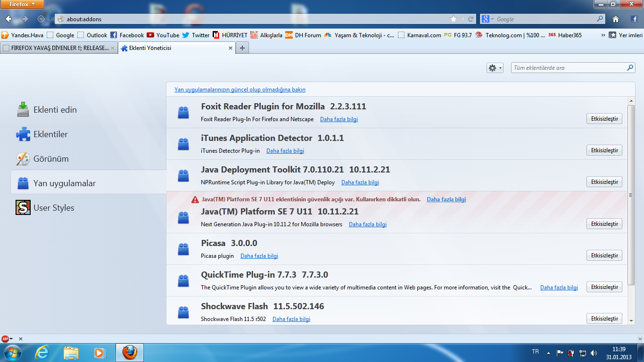Open the YouTube bookmark
This screenshot has height=362, width=644.
click(163, 35)
